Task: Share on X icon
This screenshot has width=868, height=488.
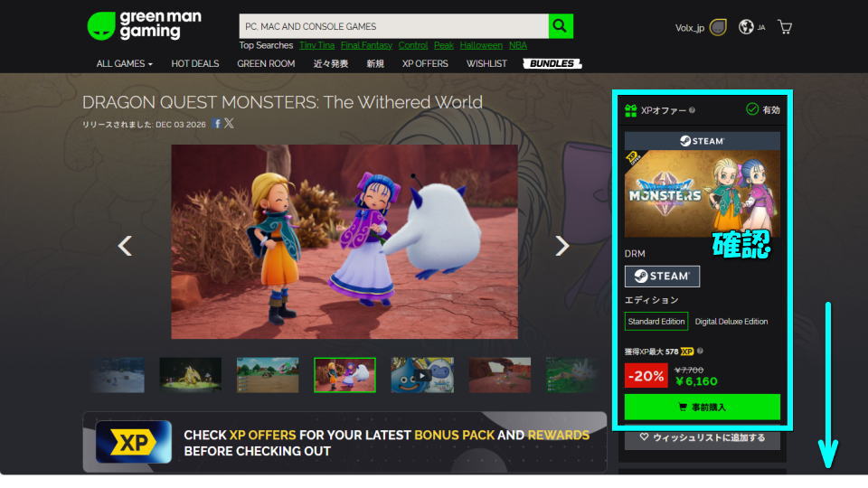Action: tap(229, 124)
